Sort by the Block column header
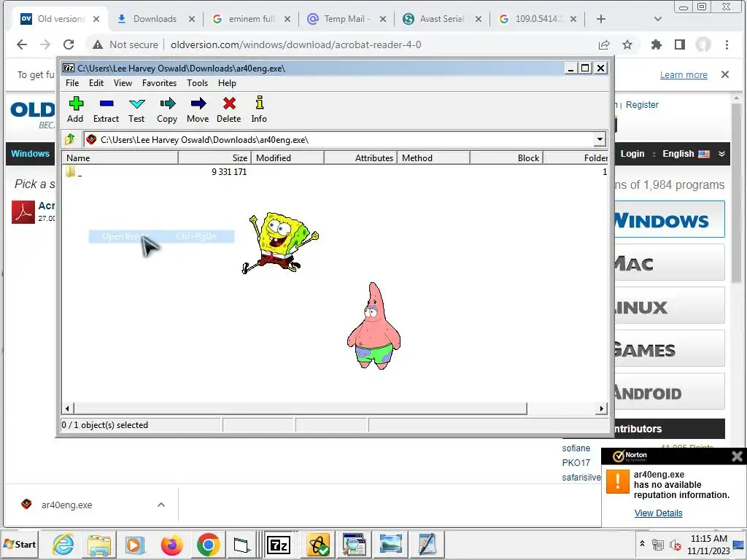This screenshot has width=747, height=560. point(506,157)
